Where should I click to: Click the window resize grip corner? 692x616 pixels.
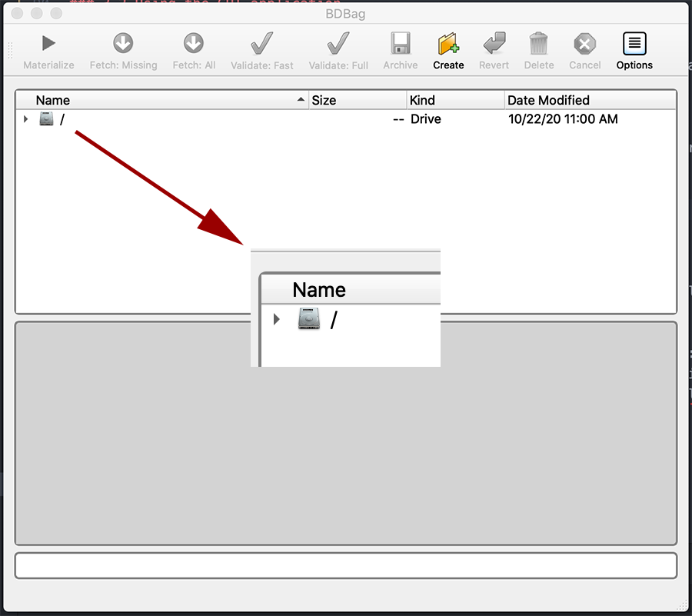tap(682, 606)
